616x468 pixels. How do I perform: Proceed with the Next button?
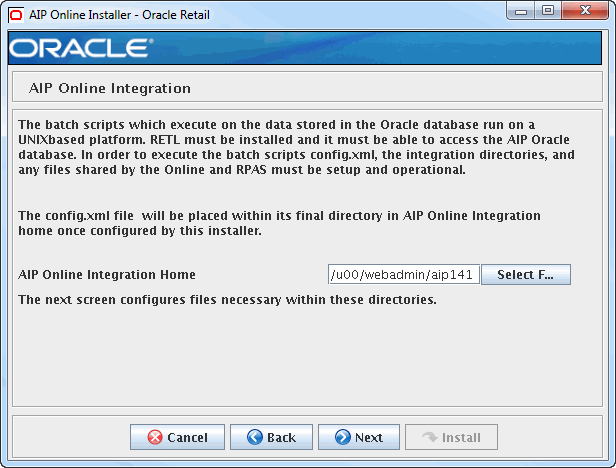tap(359, 437)
